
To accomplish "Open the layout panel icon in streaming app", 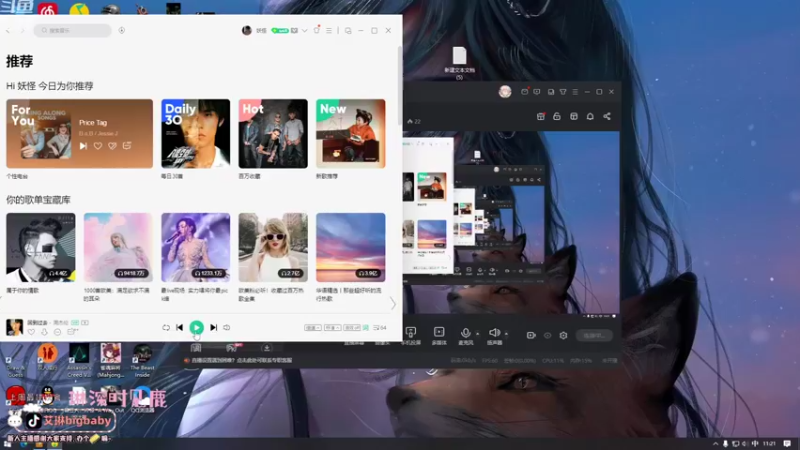I will 573,116.
